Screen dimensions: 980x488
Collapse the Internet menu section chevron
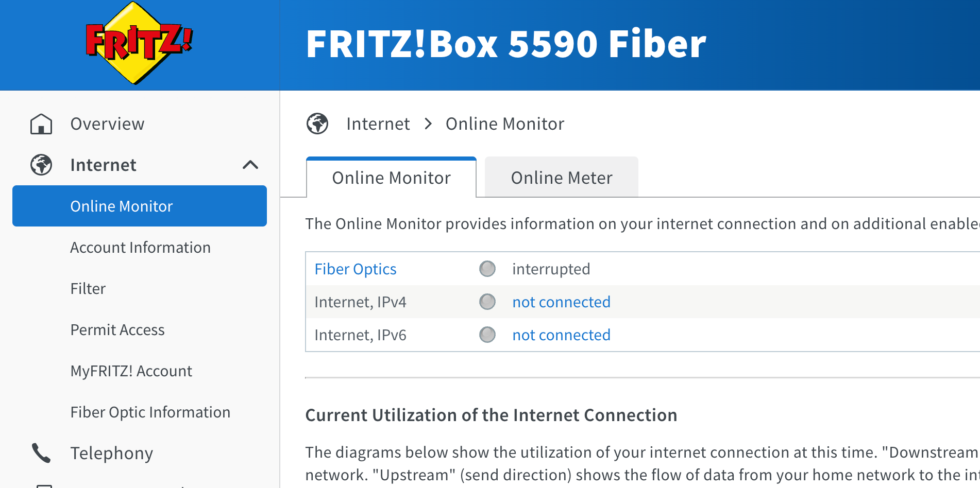click(x=250, y=165)
